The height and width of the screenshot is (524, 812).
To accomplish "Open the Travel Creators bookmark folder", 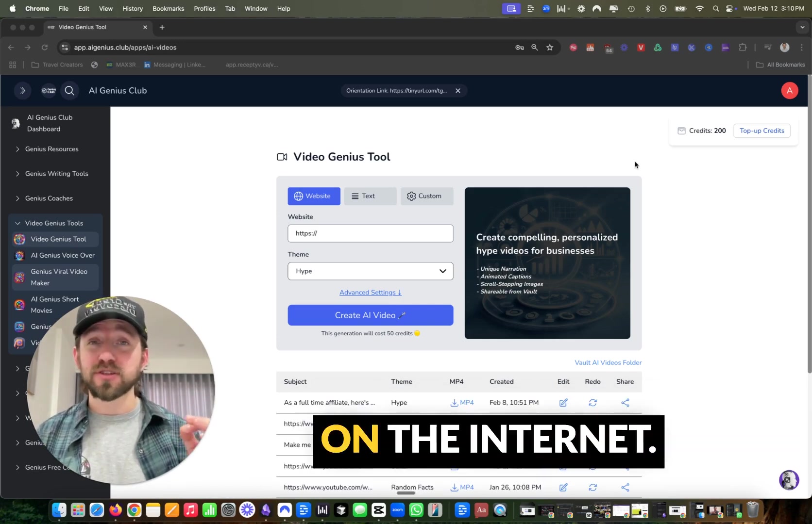I will pyautogui.click(x=57, y=65).
